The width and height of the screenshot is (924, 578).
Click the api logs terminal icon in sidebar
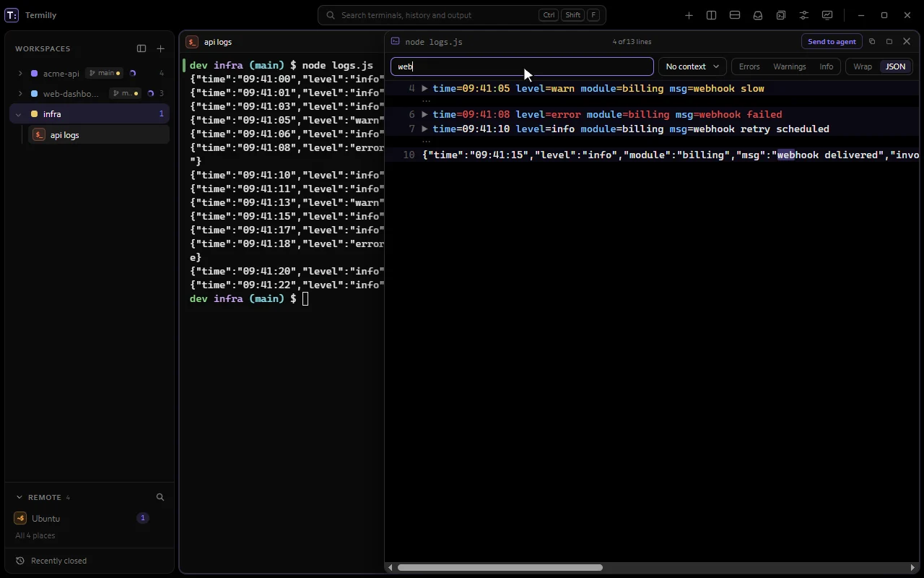pos(39,134)
